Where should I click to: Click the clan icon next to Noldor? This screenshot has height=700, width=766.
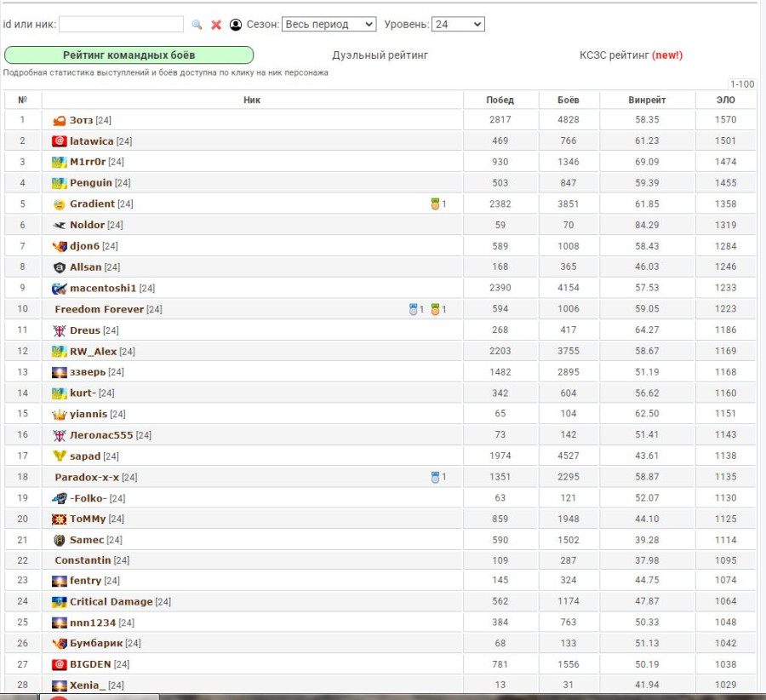coord(60,226)
